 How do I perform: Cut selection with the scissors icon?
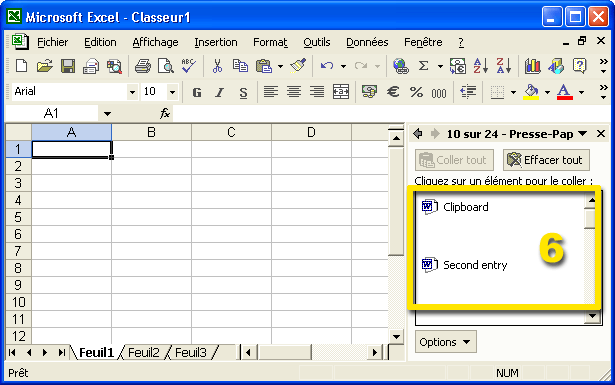[x=217, y=66]
